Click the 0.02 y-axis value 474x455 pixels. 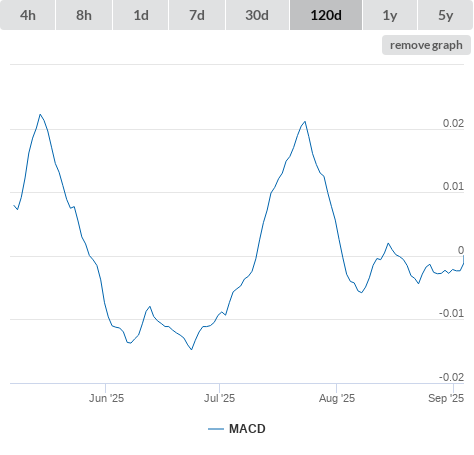(453, 123)
